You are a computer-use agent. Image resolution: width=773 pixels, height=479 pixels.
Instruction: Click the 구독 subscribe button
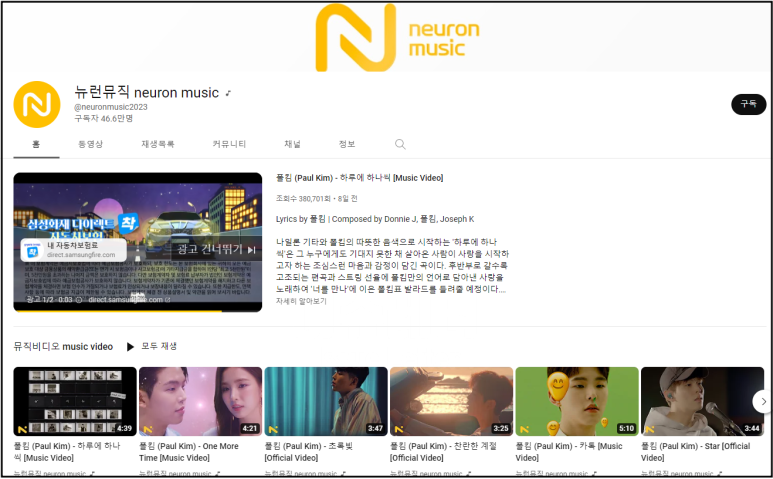(x=748, y=104)
